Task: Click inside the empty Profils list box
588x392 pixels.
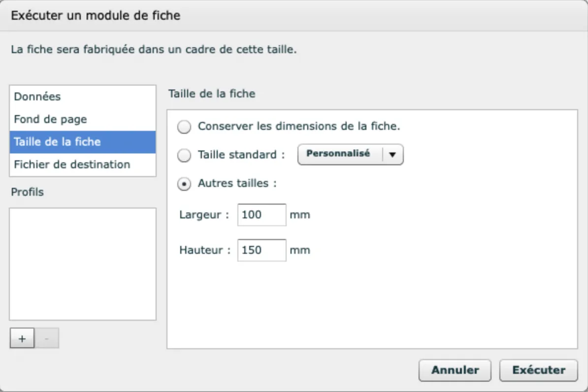Action: tap(83, 264)
